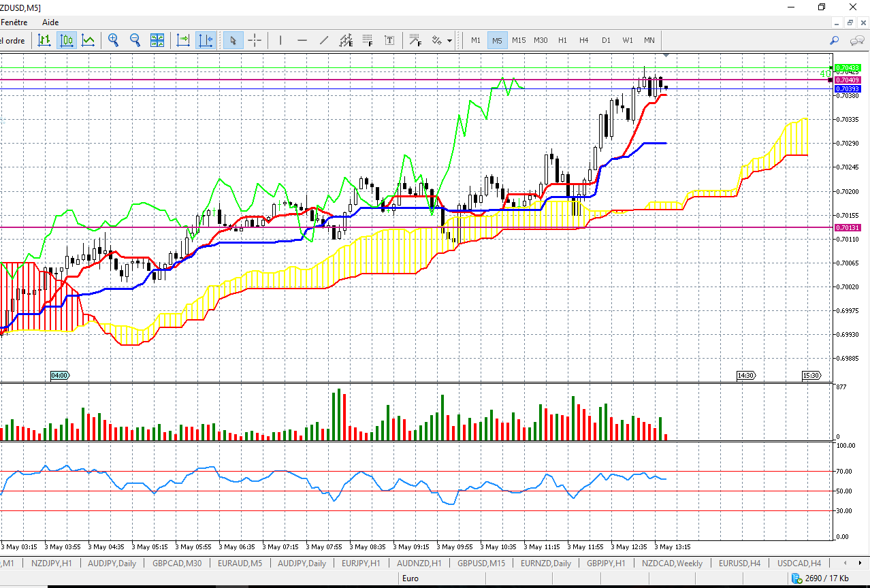Image resolution: width=870 pixels, height=588 pixels.
Task: Click the 2690 / 17 Kb traffic indicator
Action: point(827,578)
